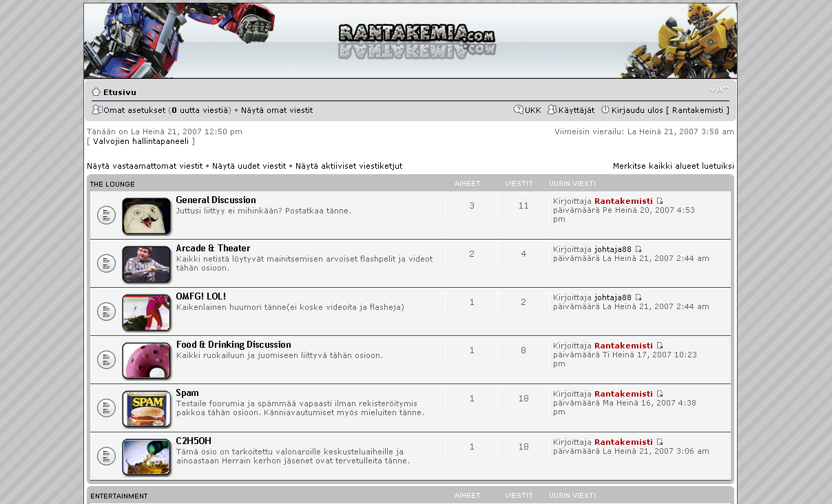The width and height of the screenshot is (832, 504).
Task: Open the C2H5OH forum
Action: pyautogui.click(x=194, y=441)
